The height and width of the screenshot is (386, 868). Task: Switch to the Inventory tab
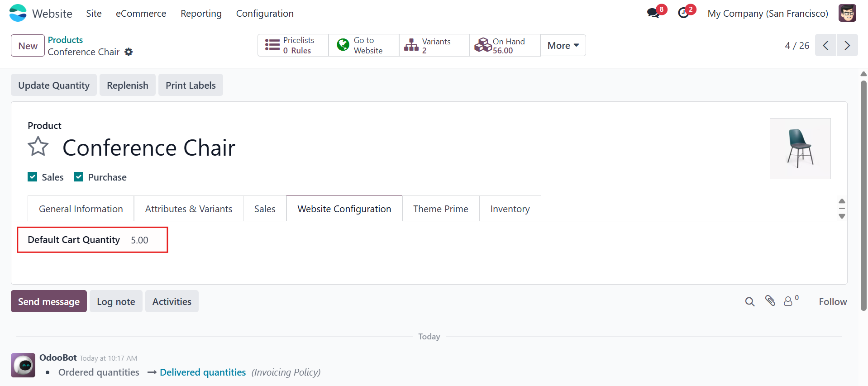tap(510, 209)
